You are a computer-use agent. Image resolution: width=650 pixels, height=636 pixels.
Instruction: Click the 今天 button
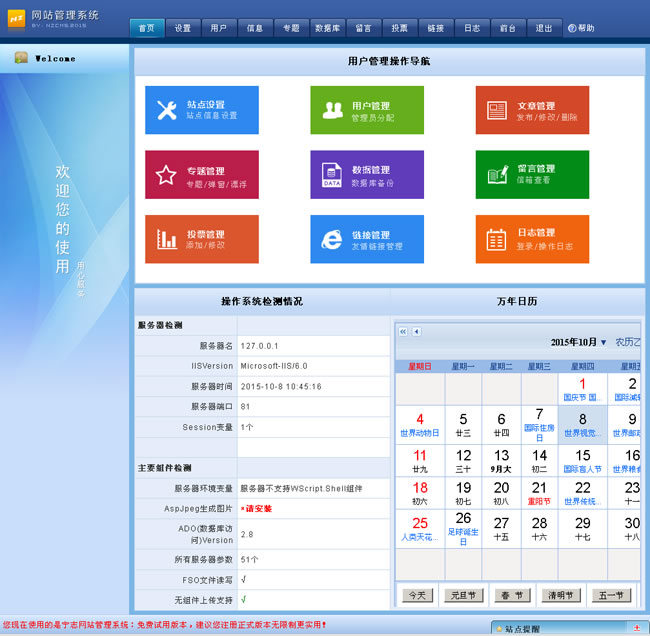(x=417, y=595)
